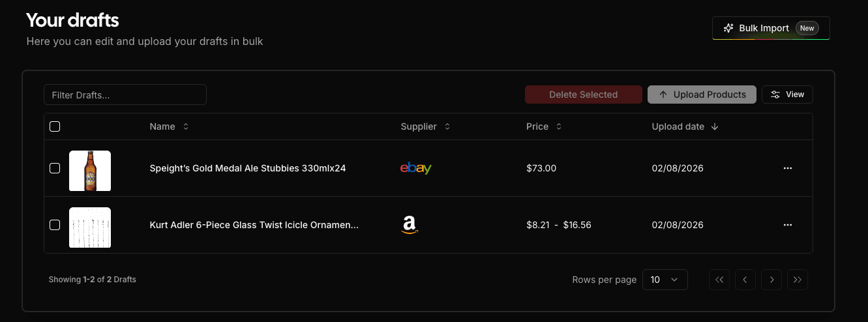The width and height of the screenshot is (868, 322).
Task: Go to the first page of drafts
Action: tap(719, 280)
